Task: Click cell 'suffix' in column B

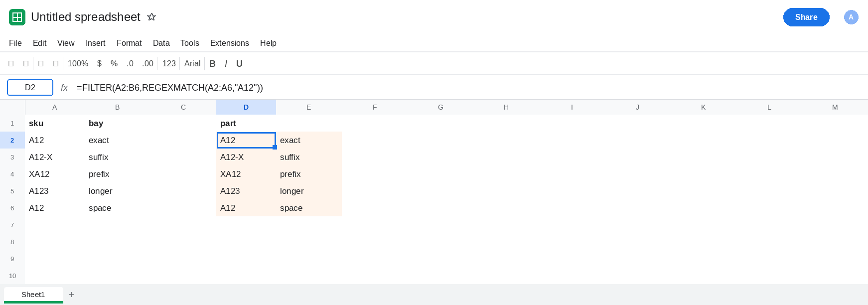Action: pyautogui.click(x=118, y=157)
